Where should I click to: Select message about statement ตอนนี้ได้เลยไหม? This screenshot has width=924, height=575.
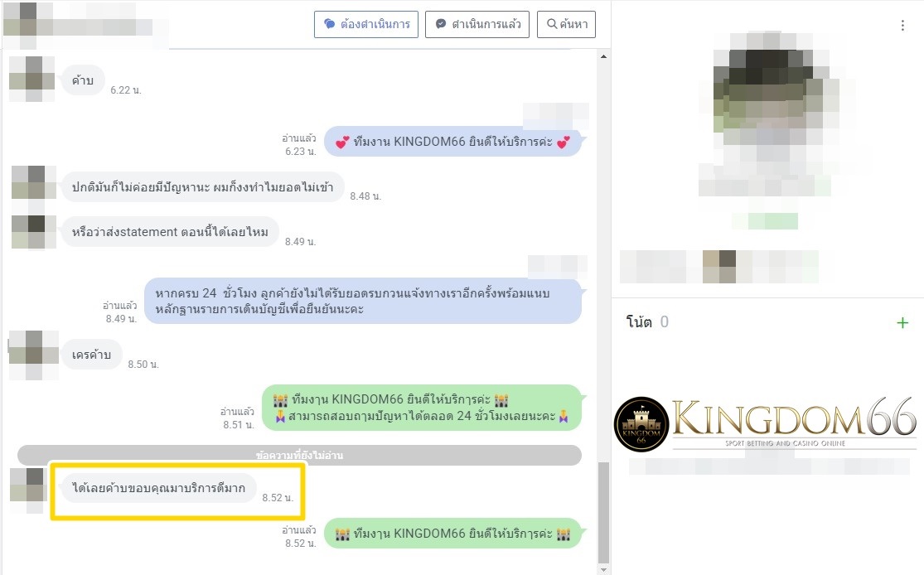coord(170,232)
